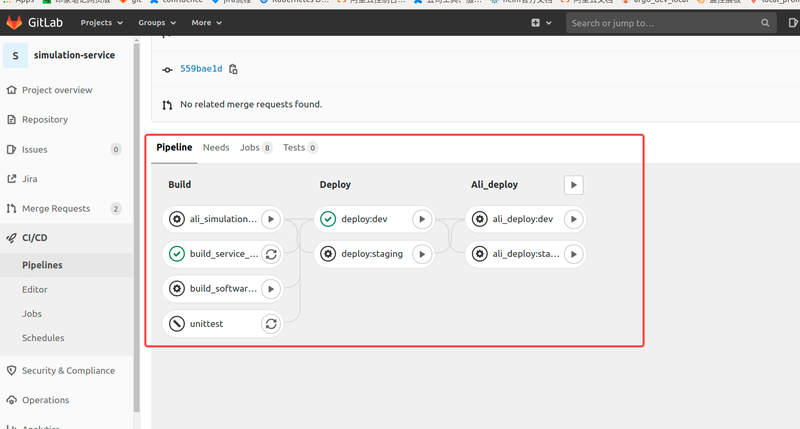The height and width of the screenshot is (429, 800).
Task: Open Pipelines under CI/CD
Action: pyautogui.click(x=42, y=265)
